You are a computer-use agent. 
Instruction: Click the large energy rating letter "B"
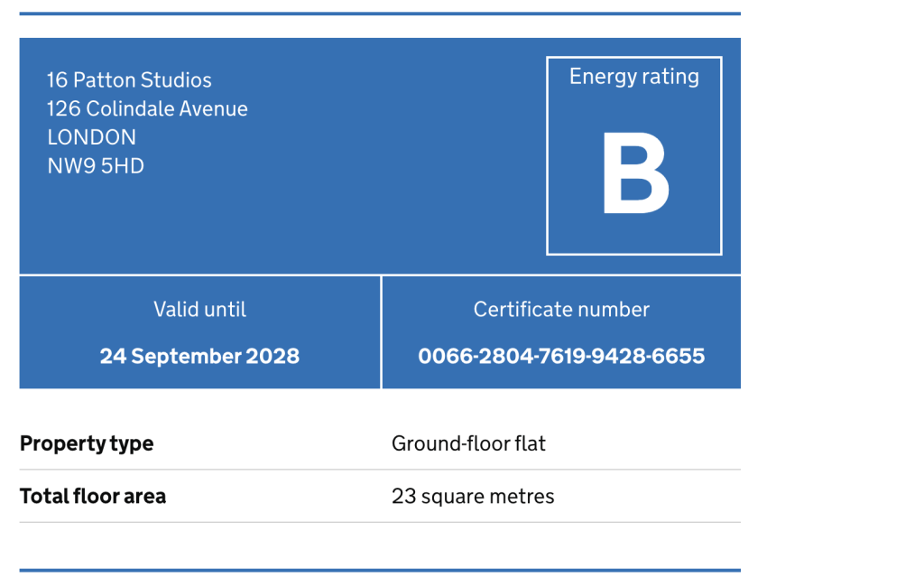point(635,173)
